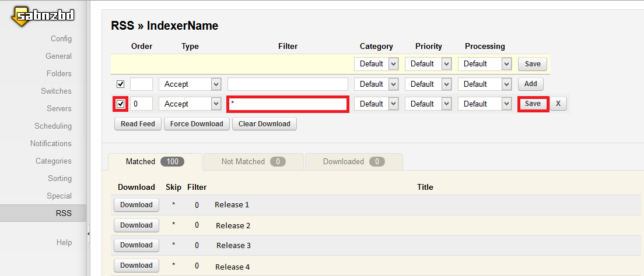Uncheck the enabled checkbox for filter 0

(121, 104)
